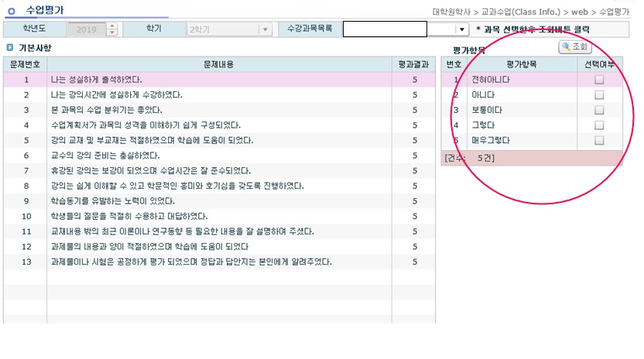
Task: Click the 평가항목 column header
Action: pyautogui.click(x=523, y=64)
